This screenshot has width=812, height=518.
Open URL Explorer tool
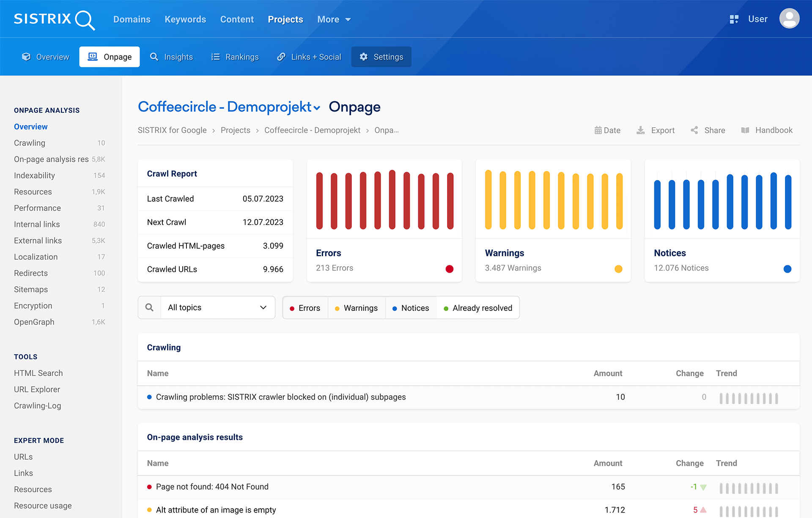click(37, 389)
